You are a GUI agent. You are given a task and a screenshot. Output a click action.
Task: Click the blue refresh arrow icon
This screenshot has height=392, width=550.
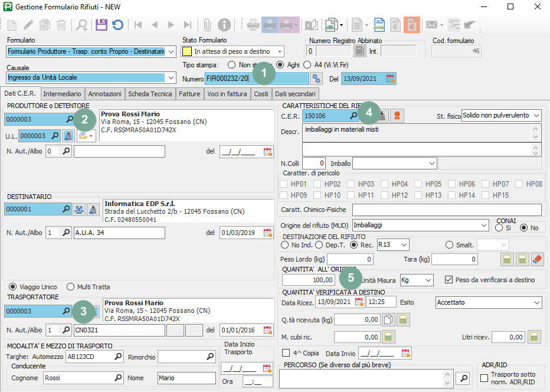point(117,25)
